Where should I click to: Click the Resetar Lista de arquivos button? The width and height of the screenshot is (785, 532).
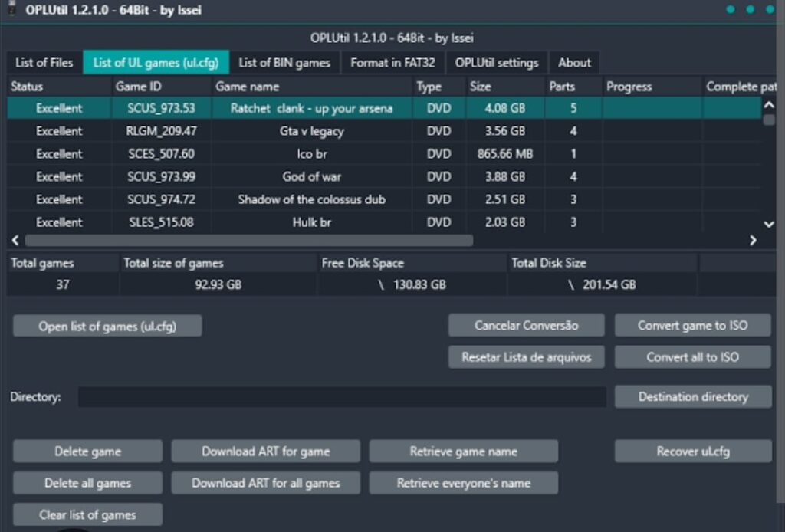[x=526, y=356]
